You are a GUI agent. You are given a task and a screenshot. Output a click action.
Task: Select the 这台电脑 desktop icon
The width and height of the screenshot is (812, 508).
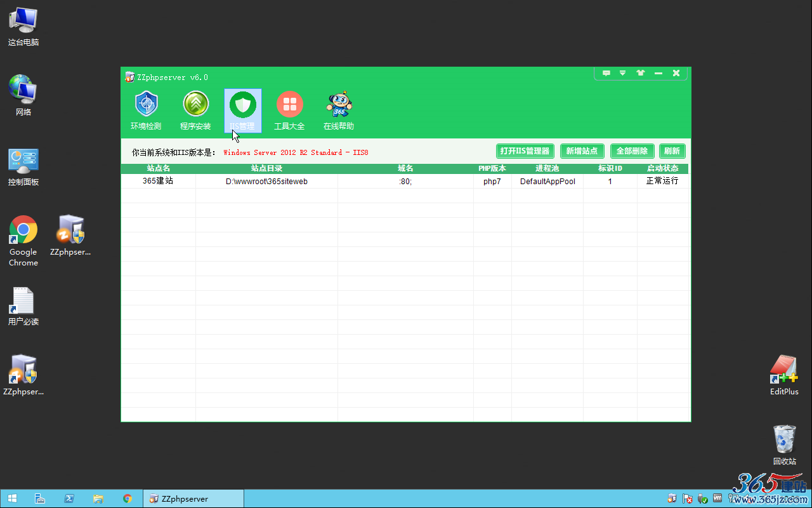[23, 27]
